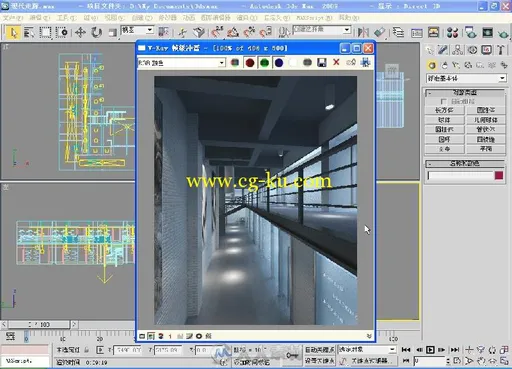Open the Rendered Frame Window icon

(487, 32)
